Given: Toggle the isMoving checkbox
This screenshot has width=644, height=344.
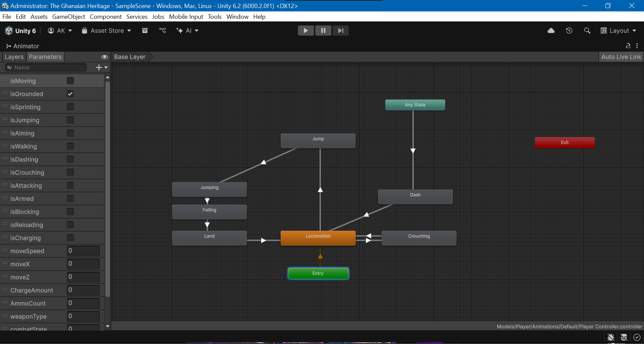Looking at the screenshot, I should click(x=70, y=81).
